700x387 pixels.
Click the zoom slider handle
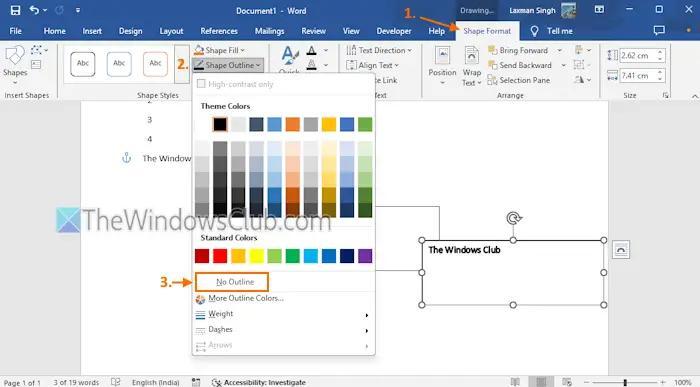[x=625, y=383]
